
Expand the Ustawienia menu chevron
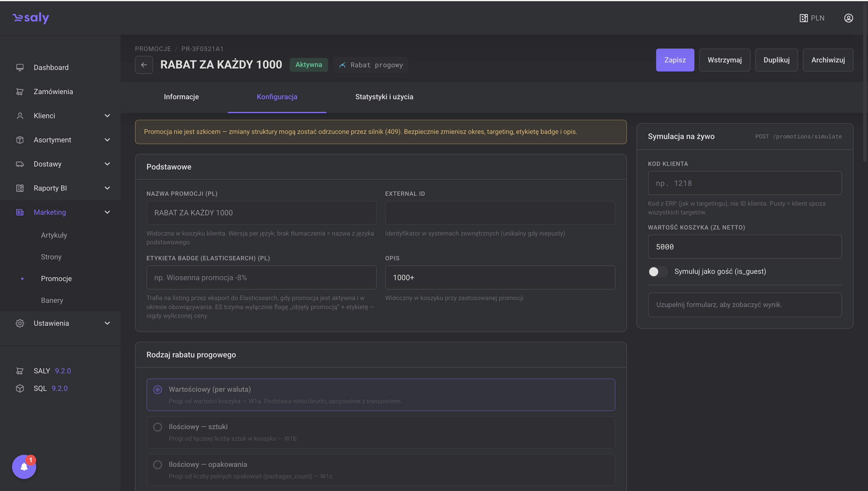point(107,323)
